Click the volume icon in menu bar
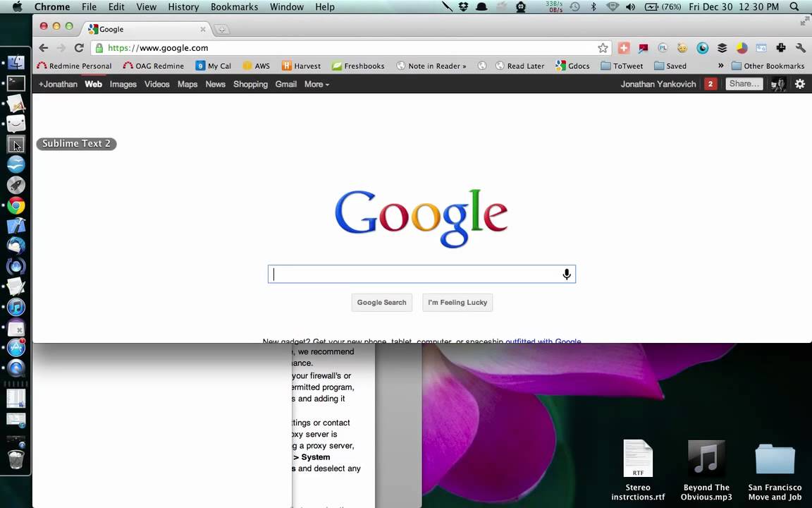 click(x=630, y=7)
